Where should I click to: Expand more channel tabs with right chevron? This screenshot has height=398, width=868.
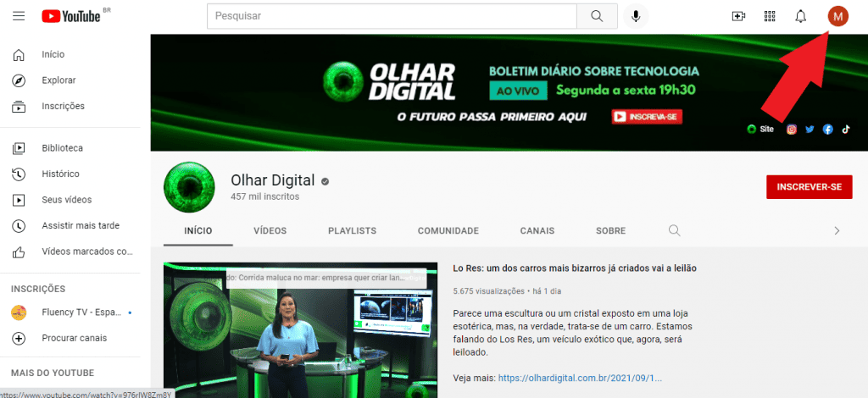point(837,230)
